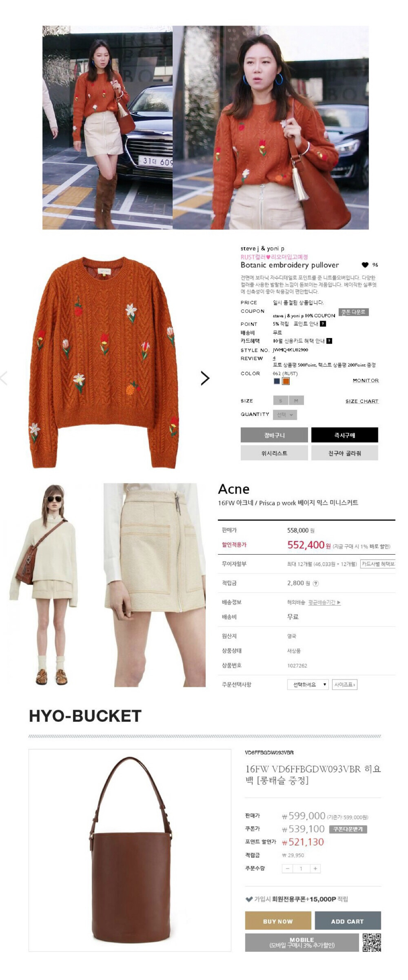The width and height of the screenshot is (408, 980).
Task: Choose the rust orange color swatch
Action: (286, 381)
